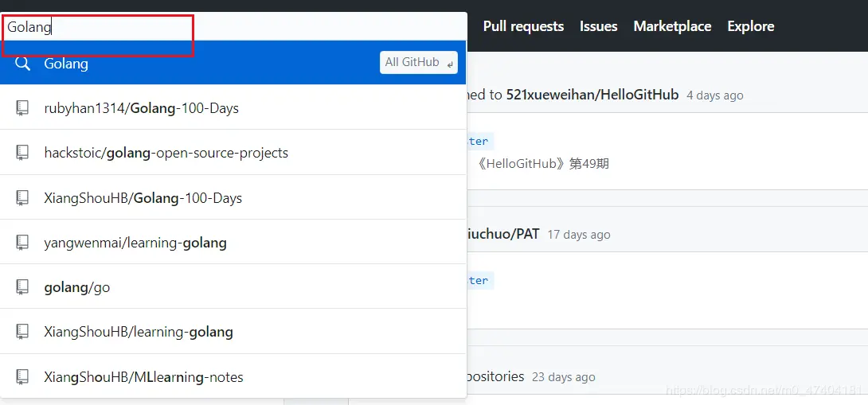The width and height of the screenshot is (868, 405).
Task: Click repo icon beside XiangShouHB/MLlearning-notes
Action: point(22,377)
